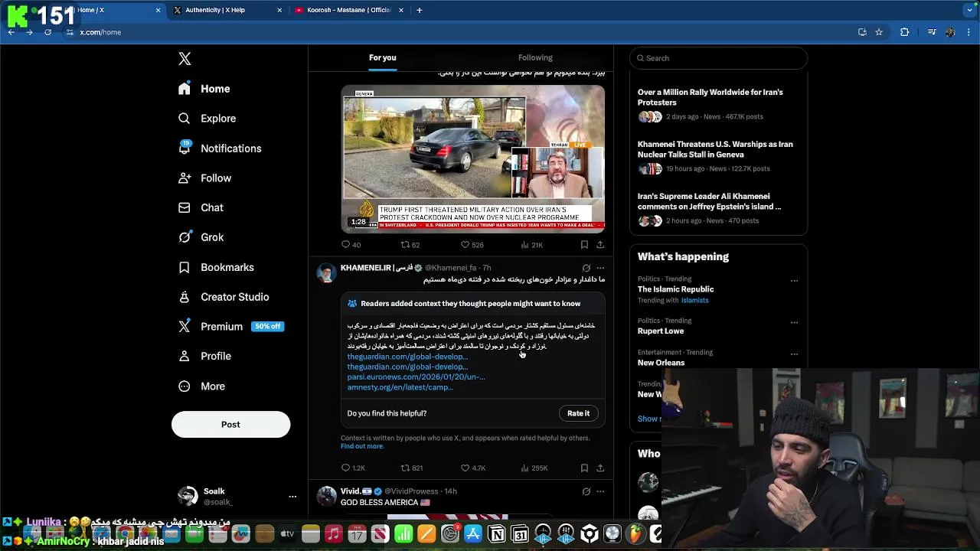Switch to Authenticity | X Help browser tab
Viewport: 980px width, 551px height.
click(228, 10)
